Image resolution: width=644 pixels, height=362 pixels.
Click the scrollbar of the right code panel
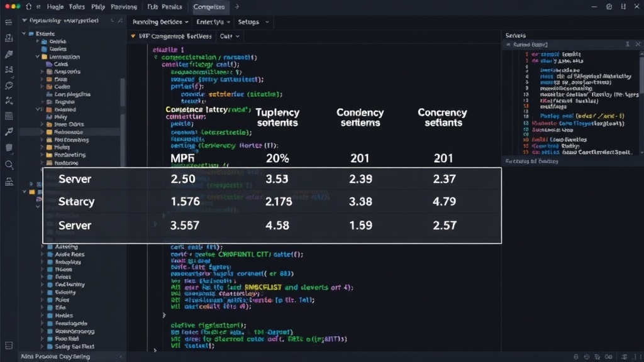coord(641,74)
